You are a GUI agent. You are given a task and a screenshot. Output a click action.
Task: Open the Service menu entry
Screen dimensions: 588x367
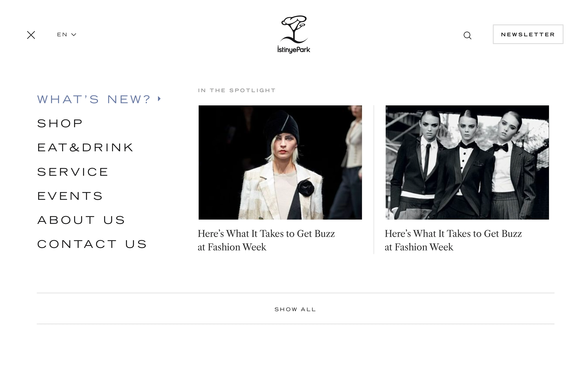[72, 172]
